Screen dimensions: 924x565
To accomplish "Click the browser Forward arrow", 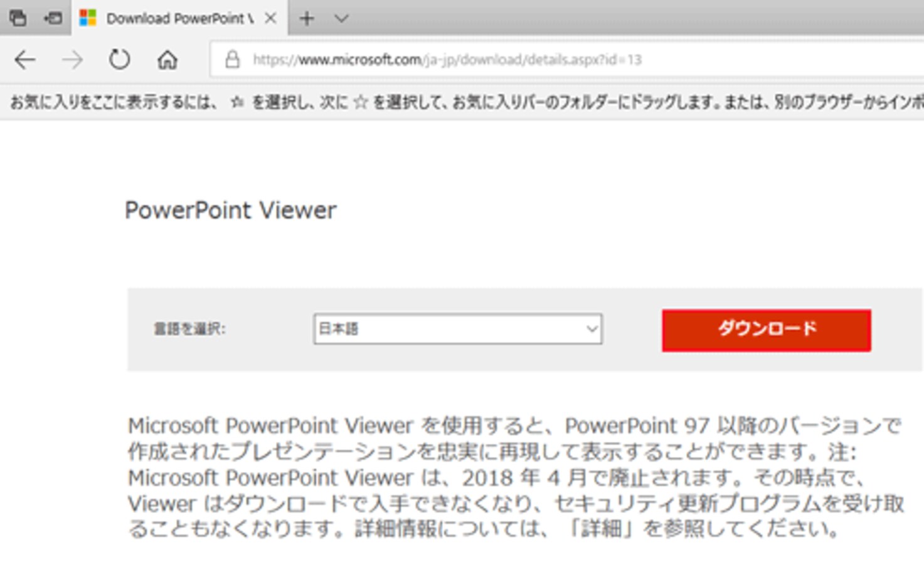I will click(72, 60).
